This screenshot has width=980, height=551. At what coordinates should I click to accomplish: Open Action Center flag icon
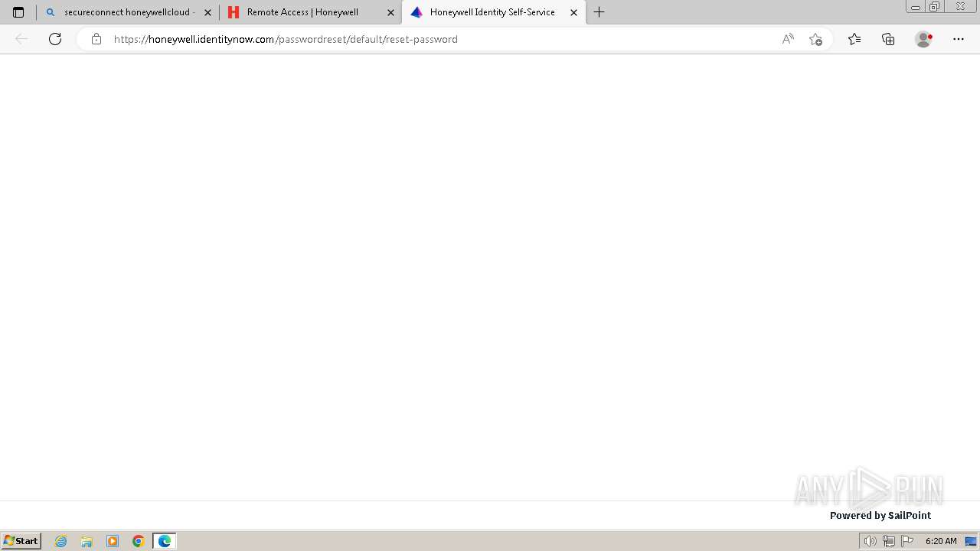[907, 541]
